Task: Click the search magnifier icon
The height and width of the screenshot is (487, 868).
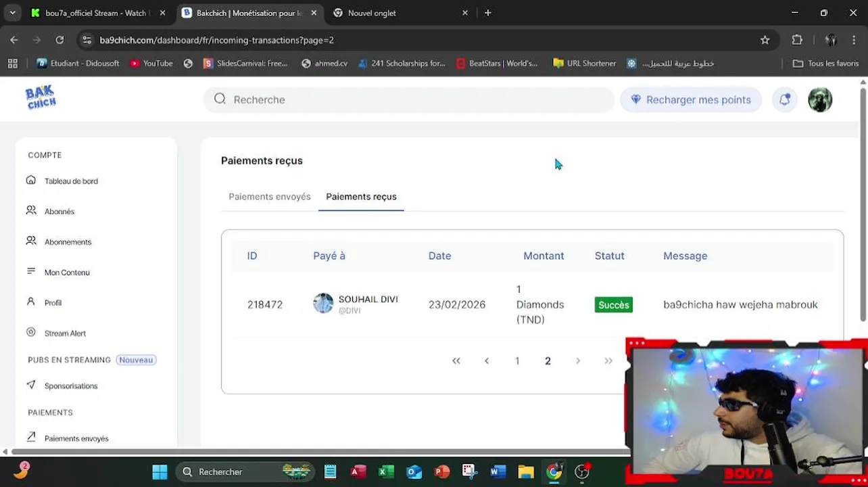Action: (x=220, y=99)
